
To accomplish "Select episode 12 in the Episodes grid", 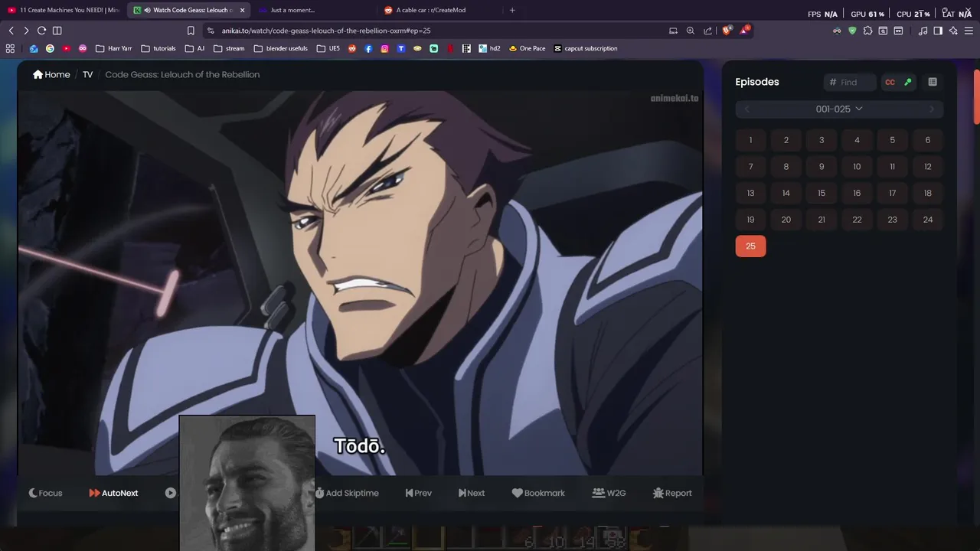I will pyautogui.click(x=927, y=167).
